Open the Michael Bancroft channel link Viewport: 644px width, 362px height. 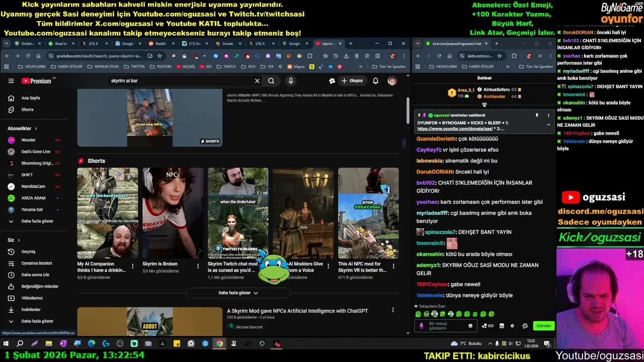tap(249, 327)
